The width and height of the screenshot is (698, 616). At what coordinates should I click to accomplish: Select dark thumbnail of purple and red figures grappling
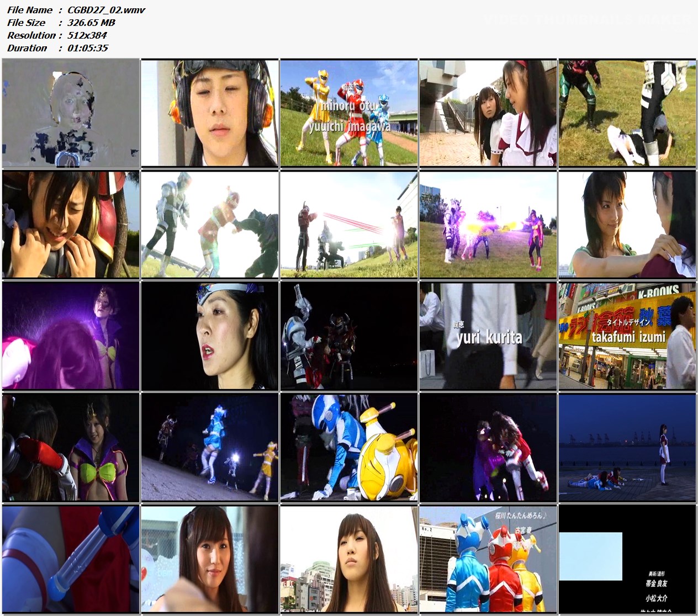[x=488, y=447]
